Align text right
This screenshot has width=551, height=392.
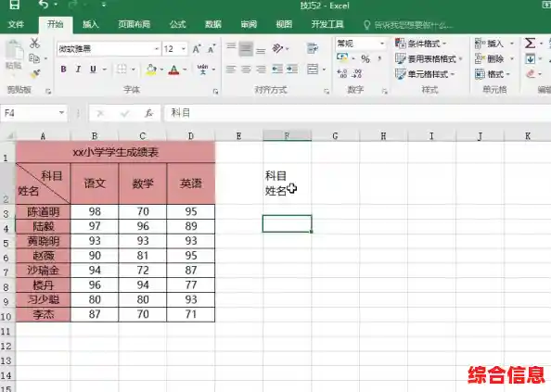(261, 70)
